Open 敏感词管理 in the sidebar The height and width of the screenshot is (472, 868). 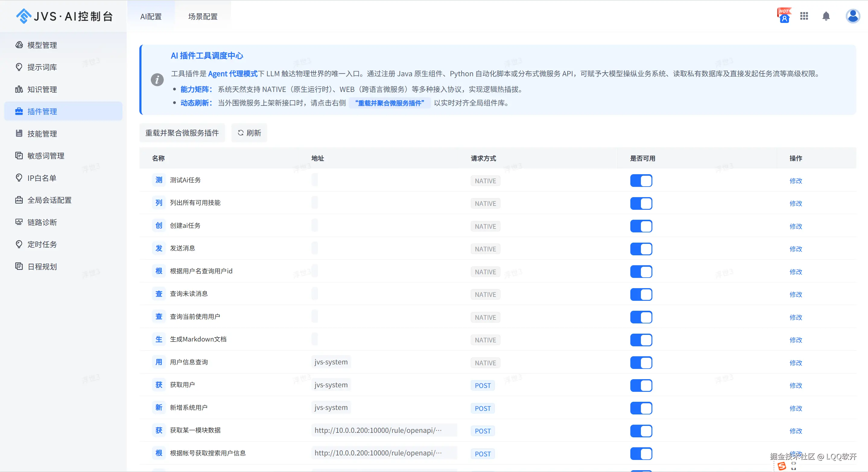(x=46, y=156)
